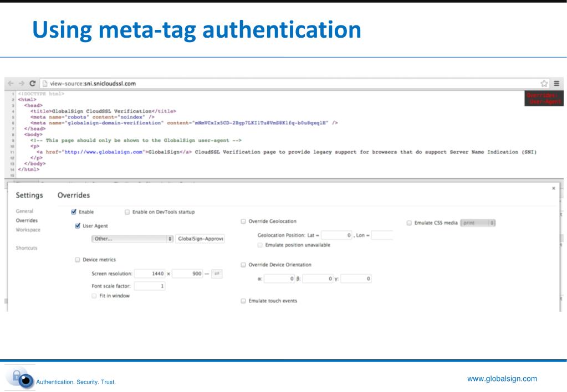Click the geolocation Lat field
567x392 pixels.
point(336,235)
